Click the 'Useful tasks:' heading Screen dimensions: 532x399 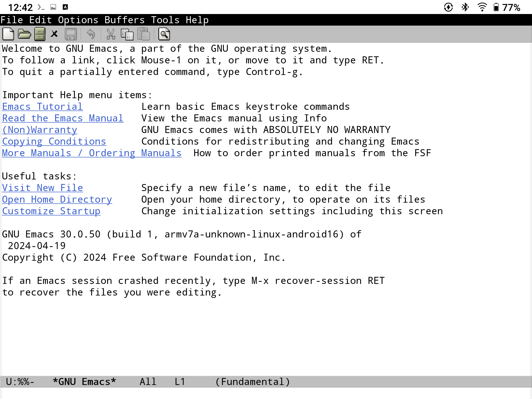(40, 176)
